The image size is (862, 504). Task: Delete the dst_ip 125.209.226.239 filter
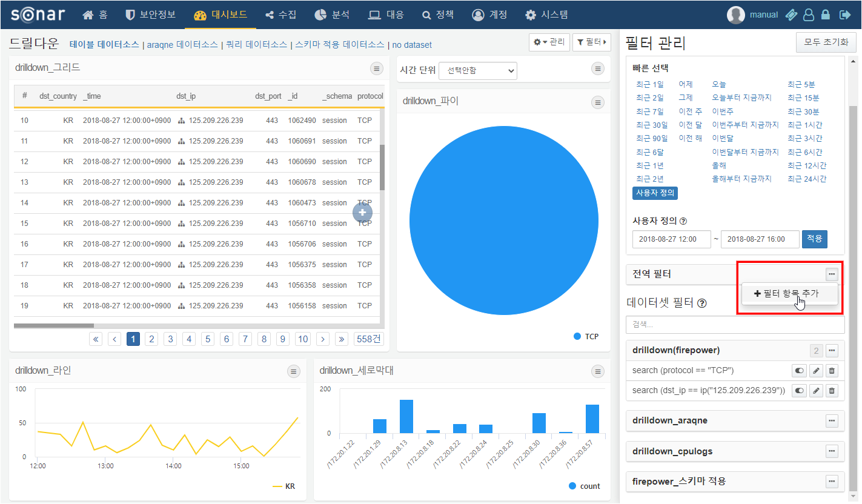(832, 391)
